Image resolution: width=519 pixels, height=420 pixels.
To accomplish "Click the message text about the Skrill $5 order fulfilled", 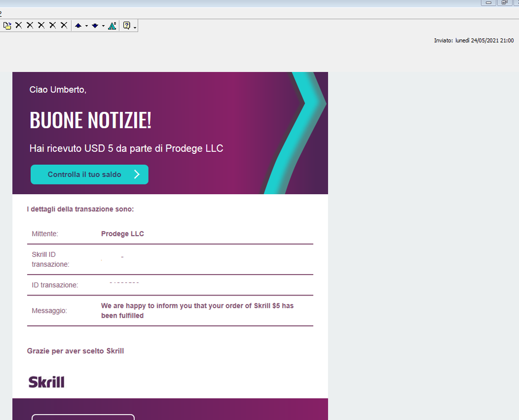I will (x=198, y=310).
